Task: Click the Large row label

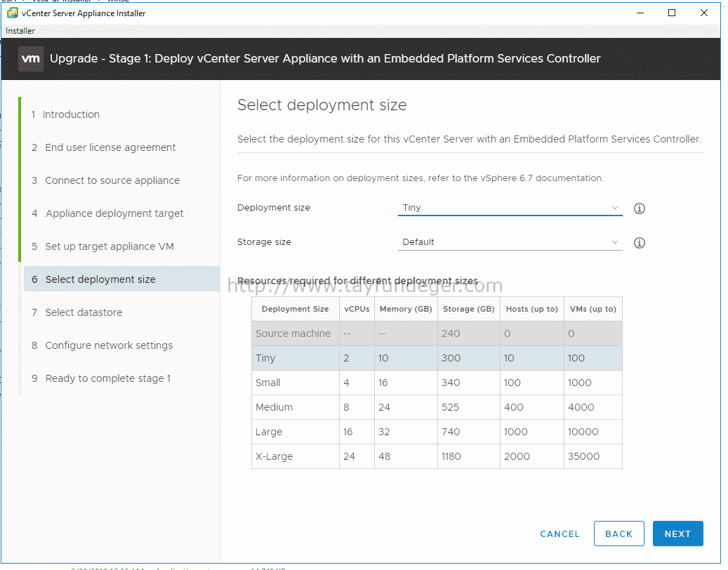Action: (x=269, y=432)
